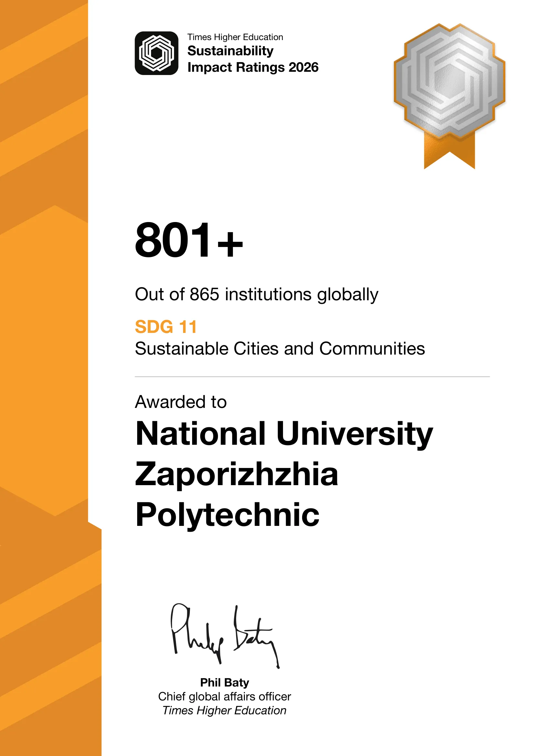Screen dimensions: 535x756
Task: Click the Times Higher Education hexagon logo
Action: click(157, 53)
